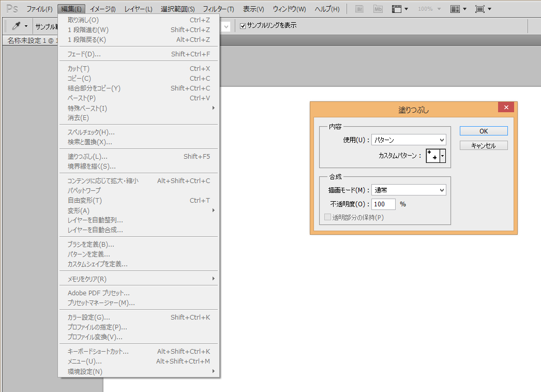Click the custom pattern thumbnail swatch
The height and width of the screenshot is (392, 541).
(433, 155)
